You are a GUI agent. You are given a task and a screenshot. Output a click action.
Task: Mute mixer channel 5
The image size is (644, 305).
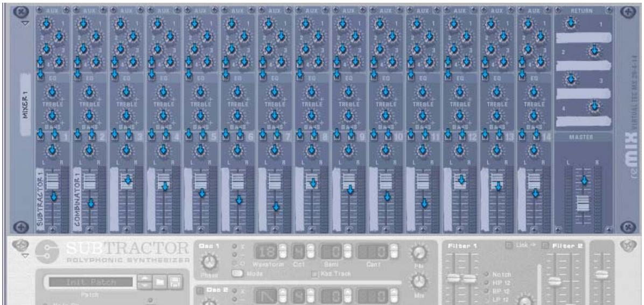pos(188,136)
